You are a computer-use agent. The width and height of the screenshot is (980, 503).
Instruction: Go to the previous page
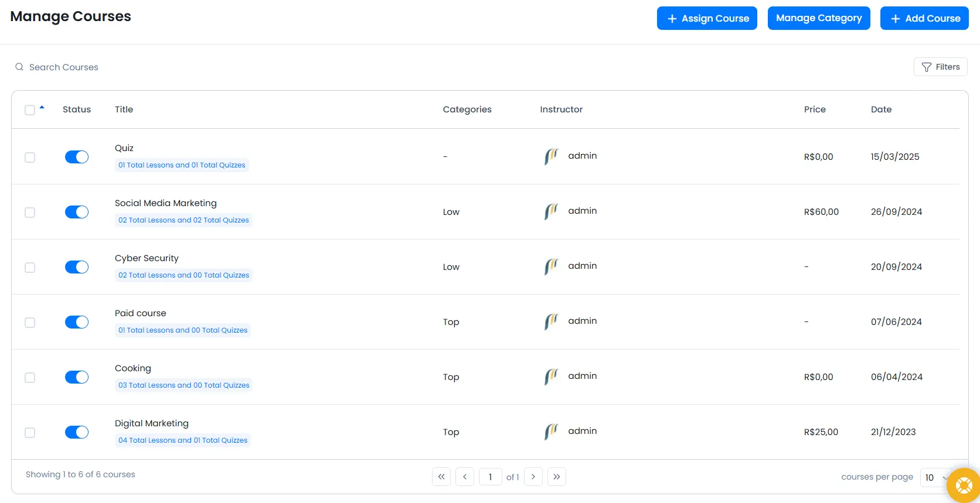(x=465, y=477)
